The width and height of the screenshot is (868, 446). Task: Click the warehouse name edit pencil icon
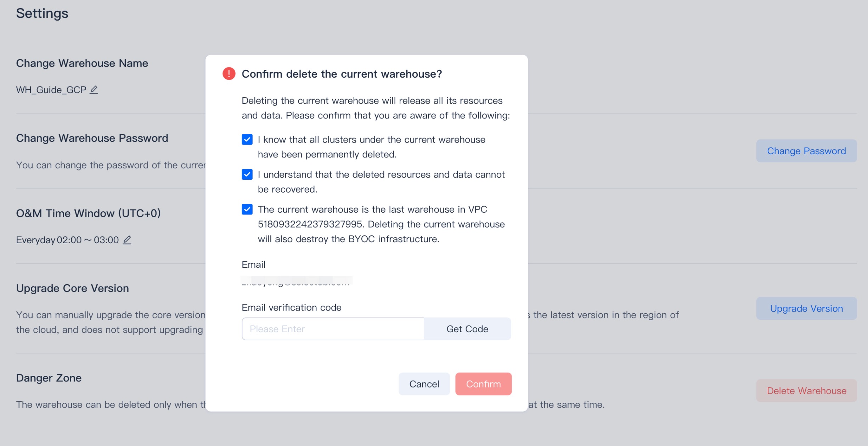point(94,90)
